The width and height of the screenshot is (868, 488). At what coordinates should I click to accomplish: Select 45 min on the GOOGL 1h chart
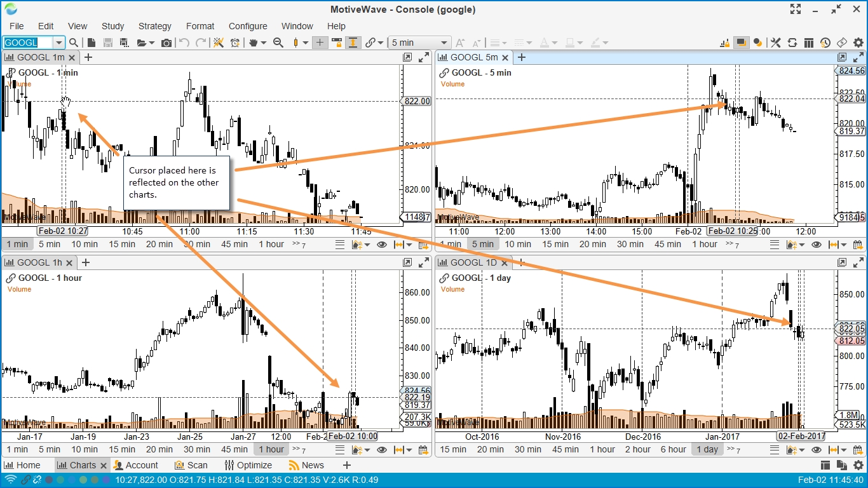[x=234, y=449]
